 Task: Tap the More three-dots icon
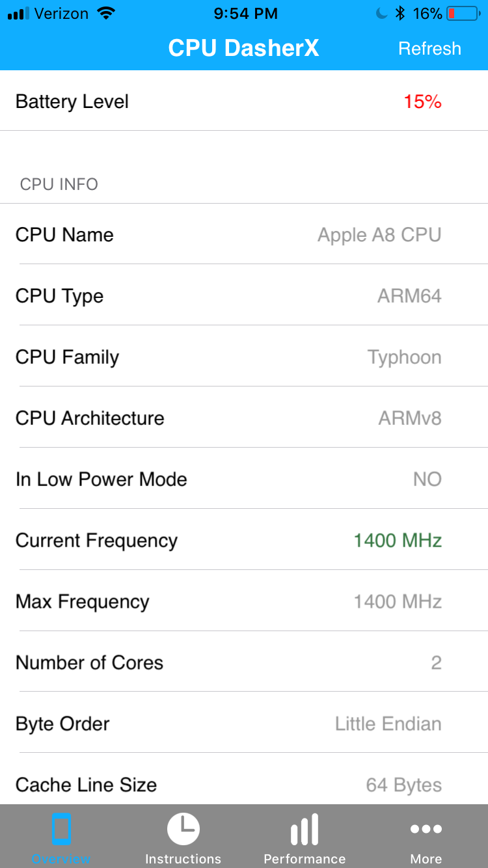[426, 829]
